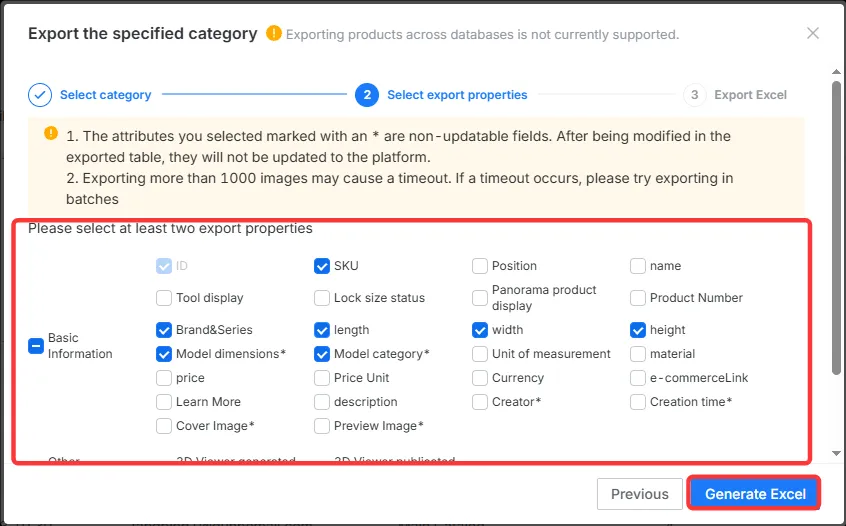Viewport: 846px width, 526px height.
Task: Uncheck the SKU checkbox
Action: tap(322, 266)
